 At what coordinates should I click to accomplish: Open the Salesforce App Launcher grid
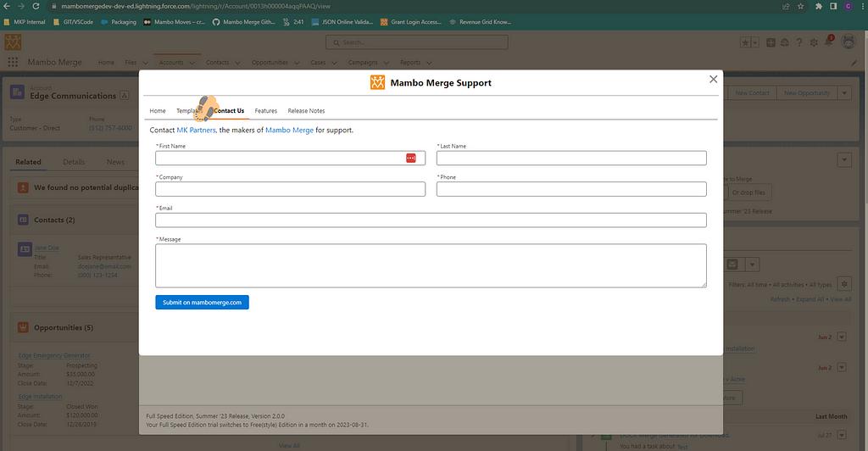[x=13, y=63]
